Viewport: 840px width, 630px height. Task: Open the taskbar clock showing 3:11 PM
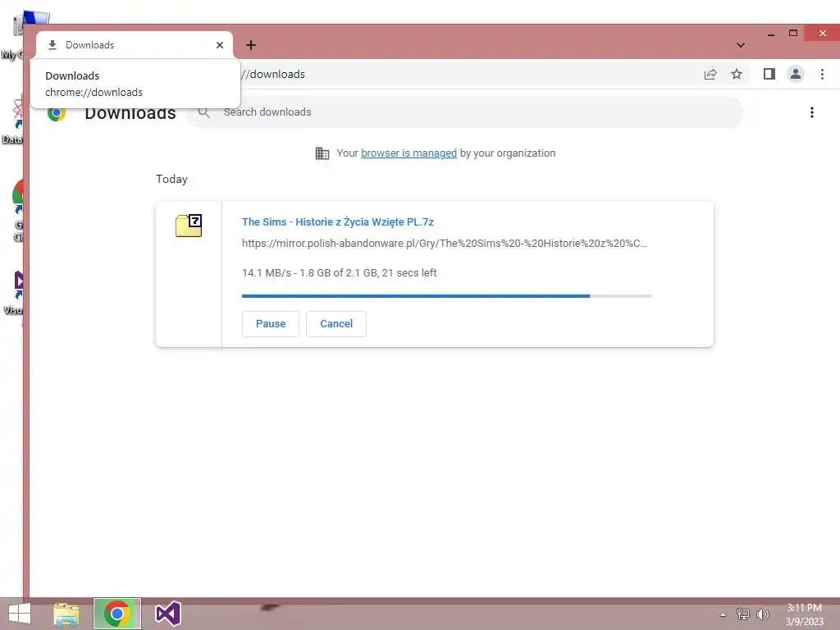(804, 614)
